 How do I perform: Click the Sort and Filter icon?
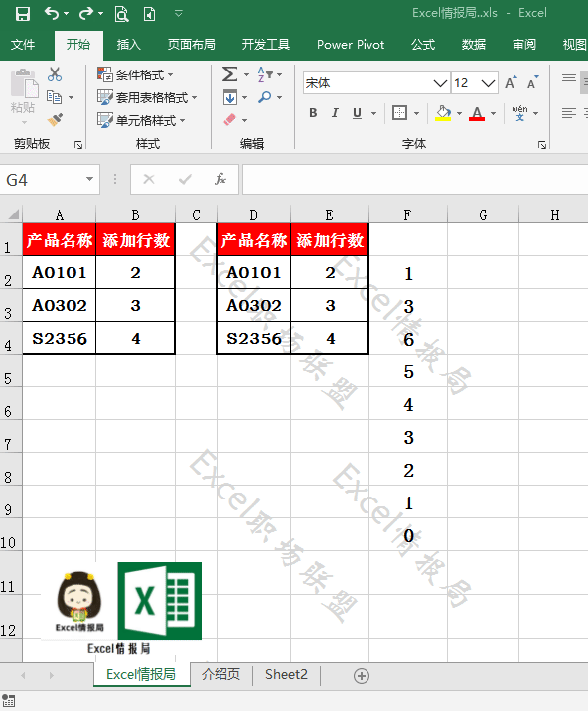(265, 74)
